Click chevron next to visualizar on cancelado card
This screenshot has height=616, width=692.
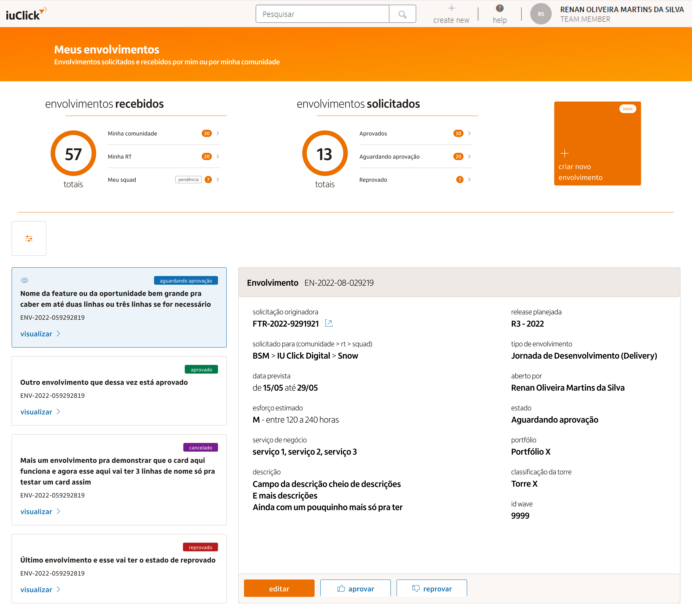coord(58,511)
